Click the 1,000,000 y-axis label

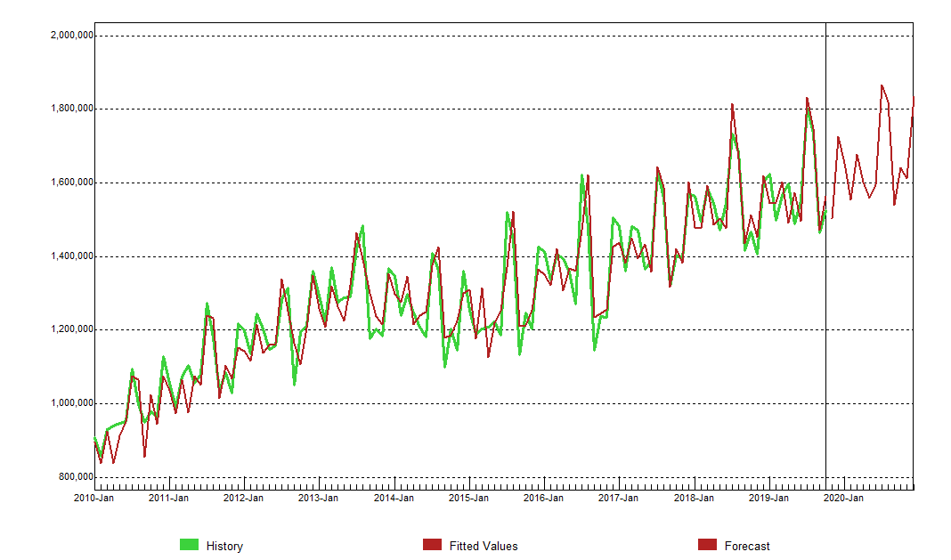click(69, 403)
